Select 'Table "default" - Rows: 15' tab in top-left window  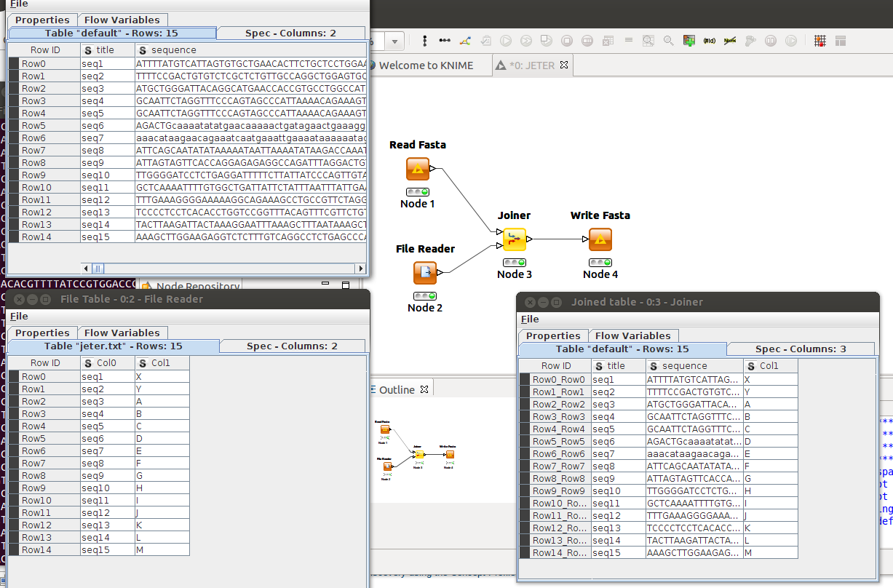(x=111, y=33)
